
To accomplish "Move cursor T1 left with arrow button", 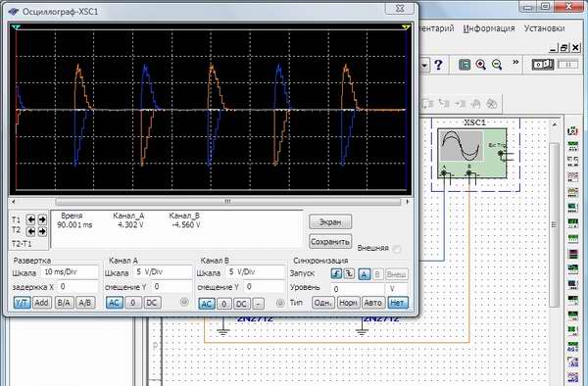I will (30, 219).
